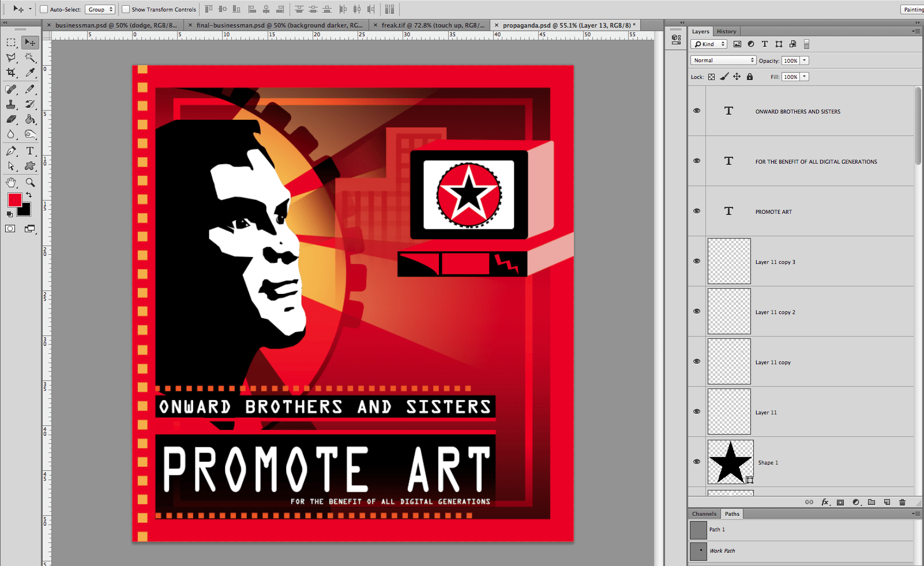Toggle visibility of Layer 11 copy 2
Viewport: 924px width, 566px height.
click(697, 311)
